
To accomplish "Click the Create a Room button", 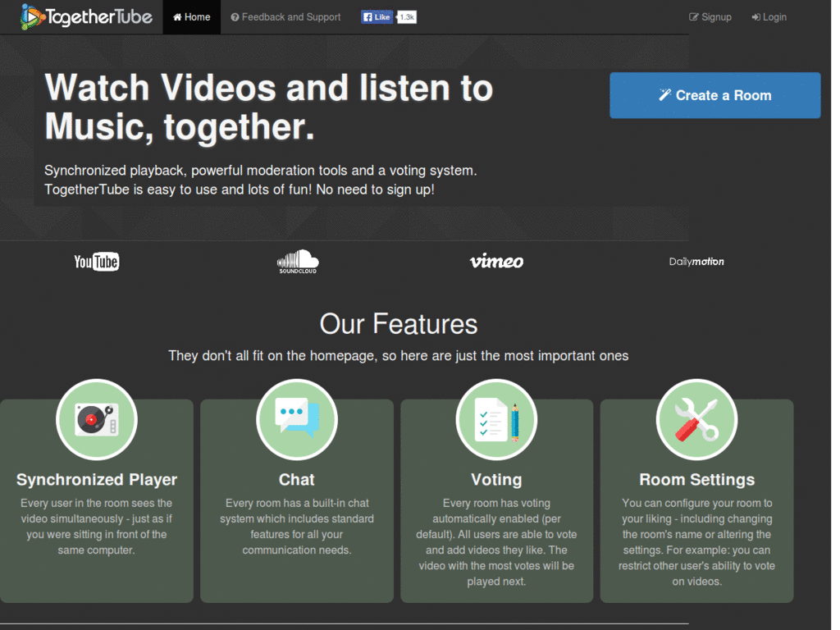I will (714, 95).
